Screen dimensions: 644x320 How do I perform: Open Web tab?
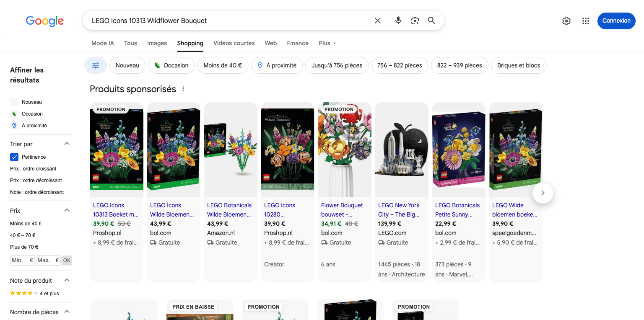pyautogui.click(x=271, y=43)
